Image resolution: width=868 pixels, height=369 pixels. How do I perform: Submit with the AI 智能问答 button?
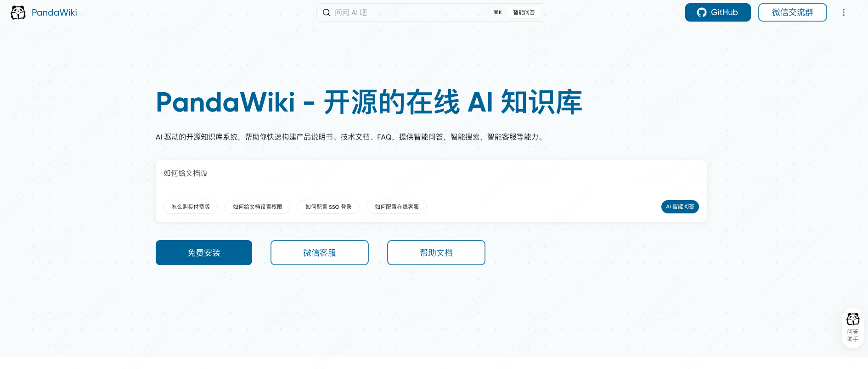[680, 207]
